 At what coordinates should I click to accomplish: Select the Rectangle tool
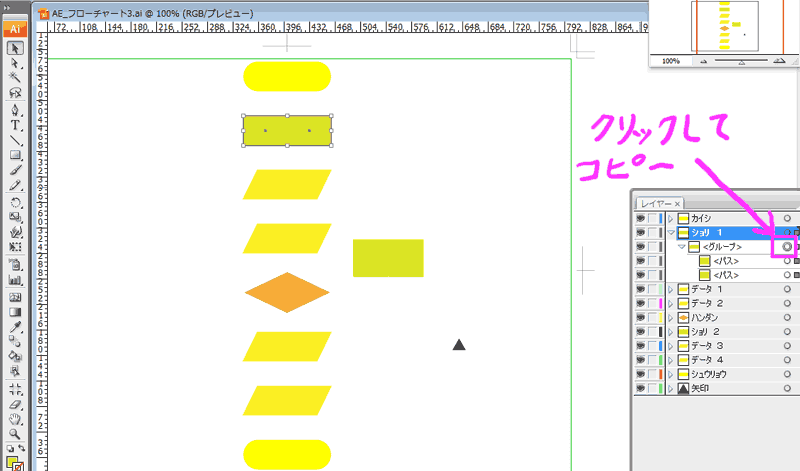[x=15, y=155]
